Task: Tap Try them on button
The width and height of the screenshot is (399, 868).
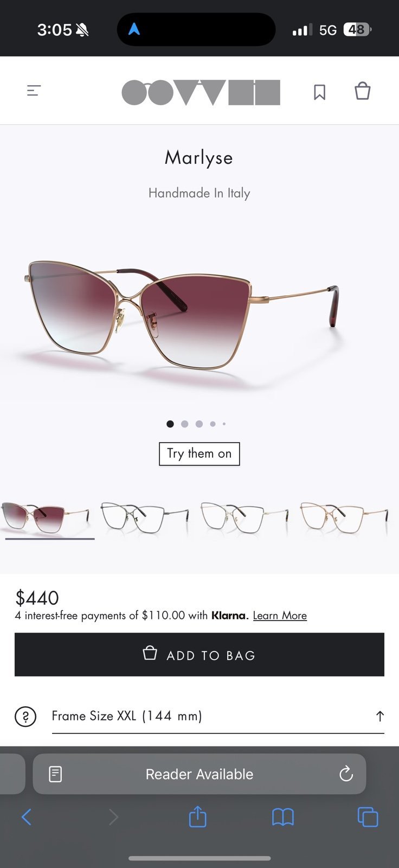Action: click(x=200, y=454)
